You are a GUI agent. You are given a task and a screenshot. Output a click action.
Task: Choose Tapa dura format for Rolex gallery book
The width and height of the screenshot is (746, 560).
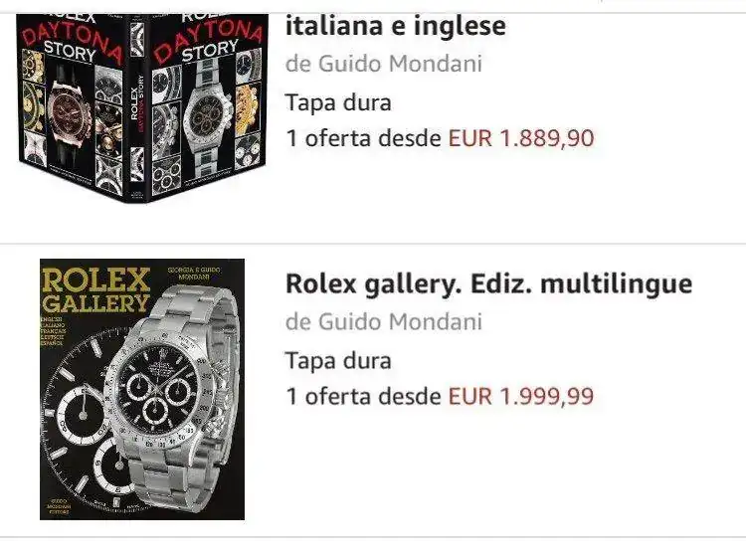tap(338, 360)
